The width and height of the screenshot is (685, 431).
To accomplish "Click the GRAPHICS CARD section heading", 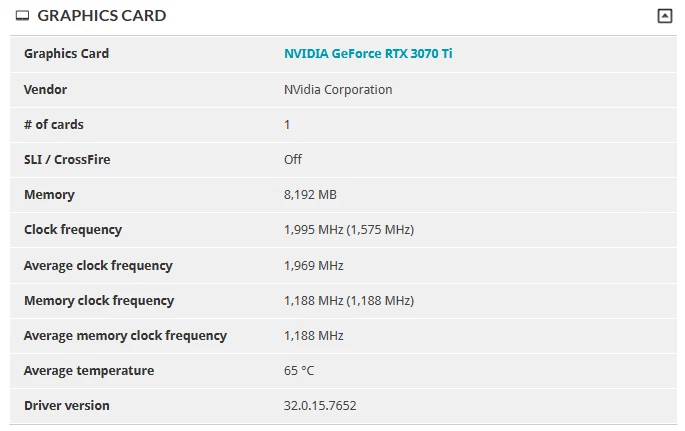I will click(101, 16).
